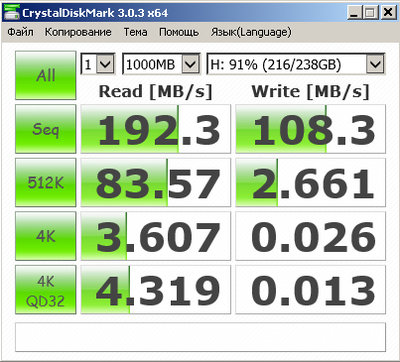Click the 4K write result 0.026

[311, 236]
